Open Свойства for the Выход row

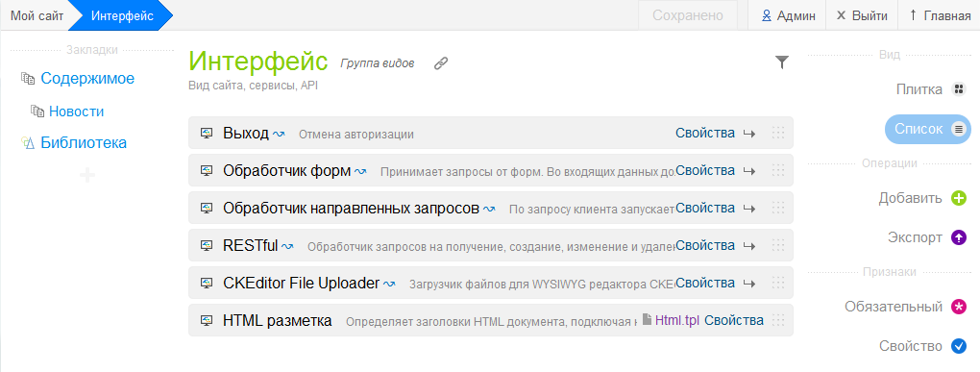coord(705,133)
